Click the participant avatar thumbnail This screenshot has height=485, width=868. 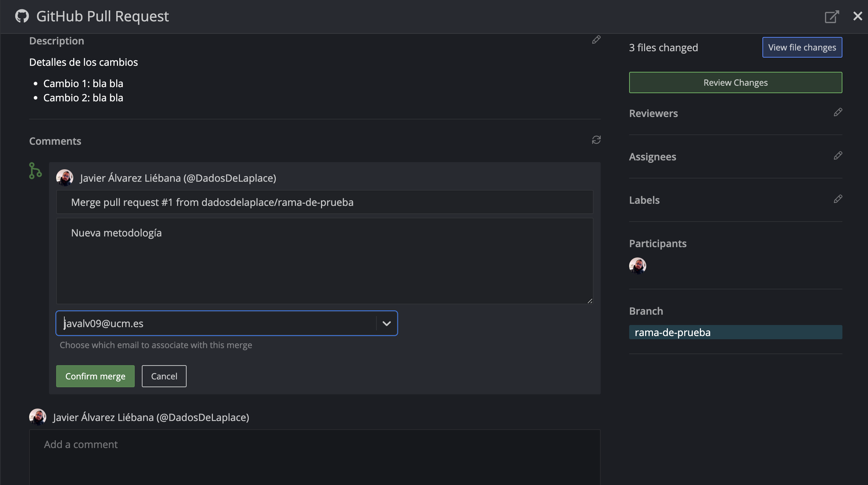click(637, 266)
